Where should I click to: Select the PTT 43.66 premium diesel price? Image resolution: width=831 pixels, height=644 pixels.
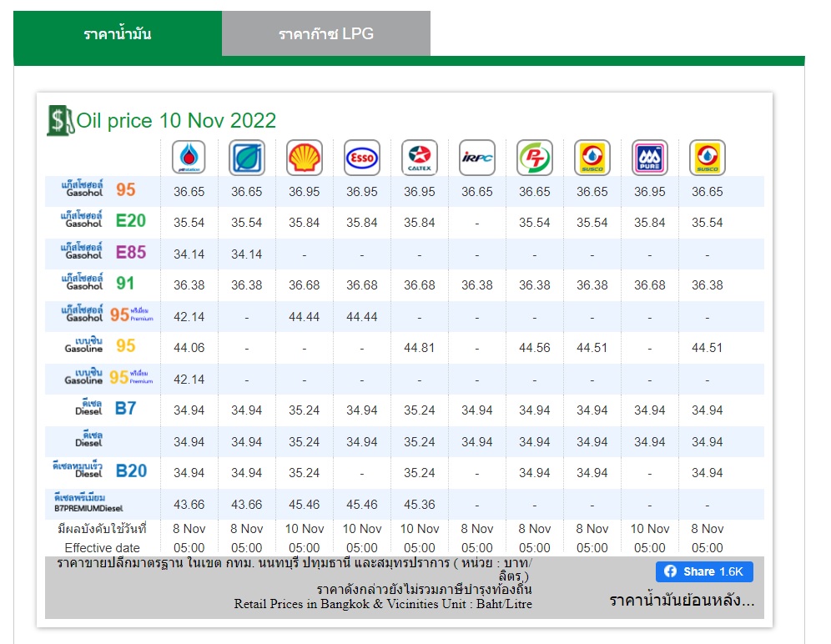click(x=189, y=505)
